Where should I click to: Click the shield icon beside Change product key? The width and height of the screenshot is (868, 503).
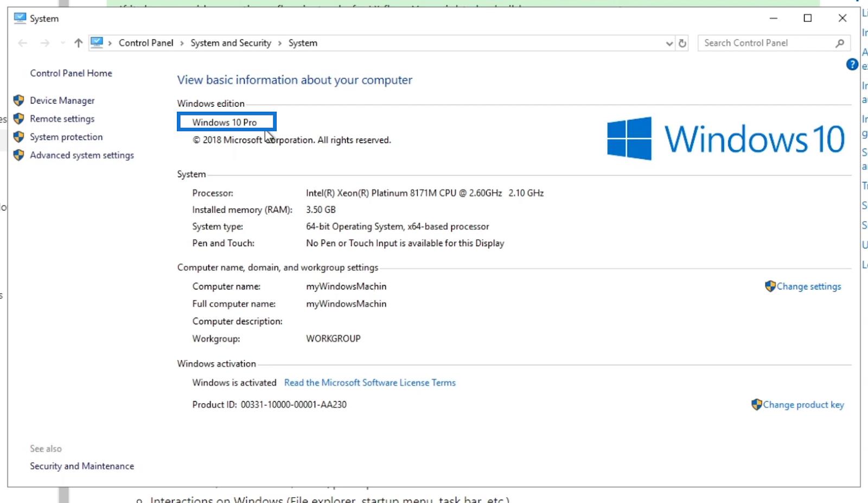tap(757, 404)
